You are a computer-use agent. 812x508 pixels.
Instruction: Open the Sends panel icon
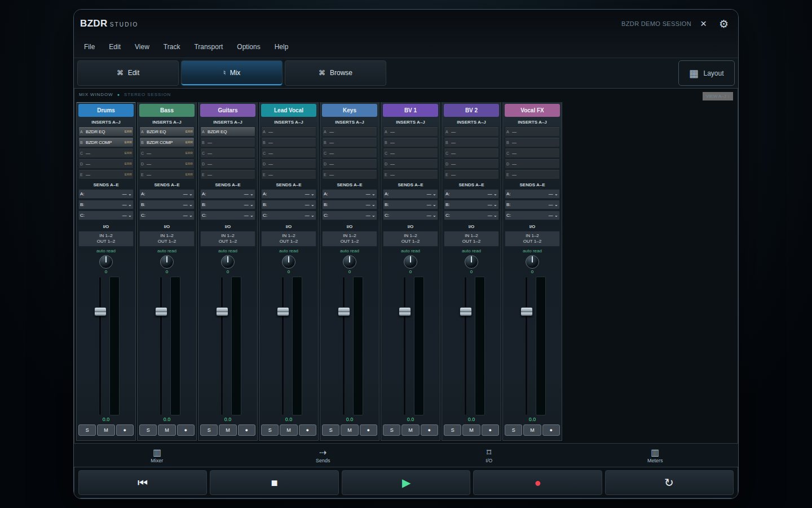click(x=323, y=456)
